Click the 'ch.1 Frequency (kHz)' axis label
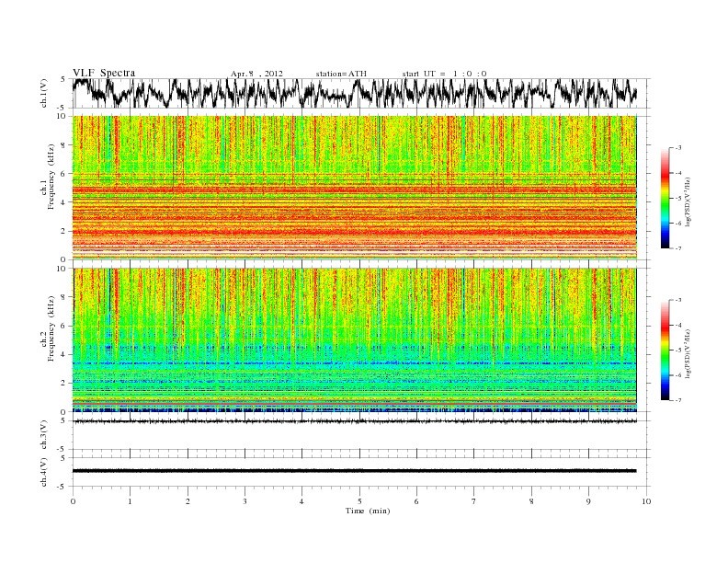 pos(48,177)
